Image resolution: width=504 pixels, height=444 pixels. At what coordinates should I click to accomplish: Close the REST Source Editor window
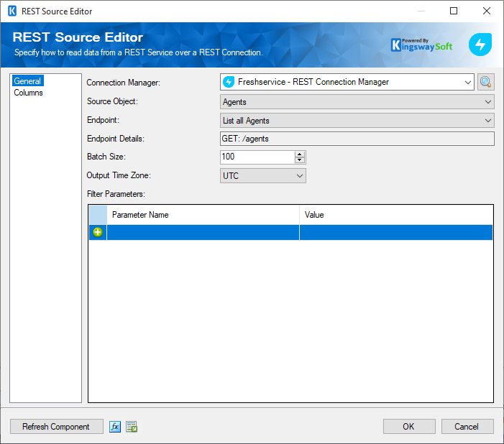(487, 11)
